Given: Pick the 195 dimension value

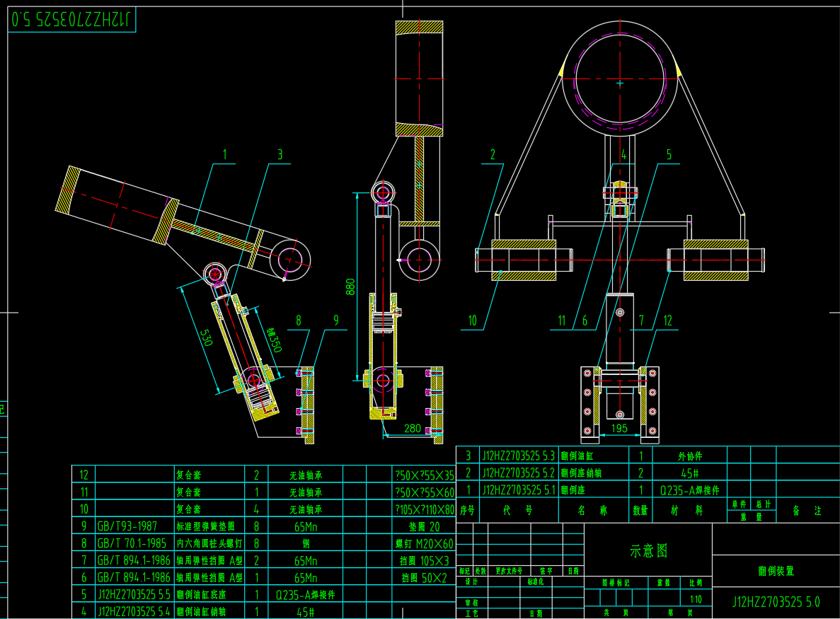Looking at the screenshot, I should tap(619, 429).
